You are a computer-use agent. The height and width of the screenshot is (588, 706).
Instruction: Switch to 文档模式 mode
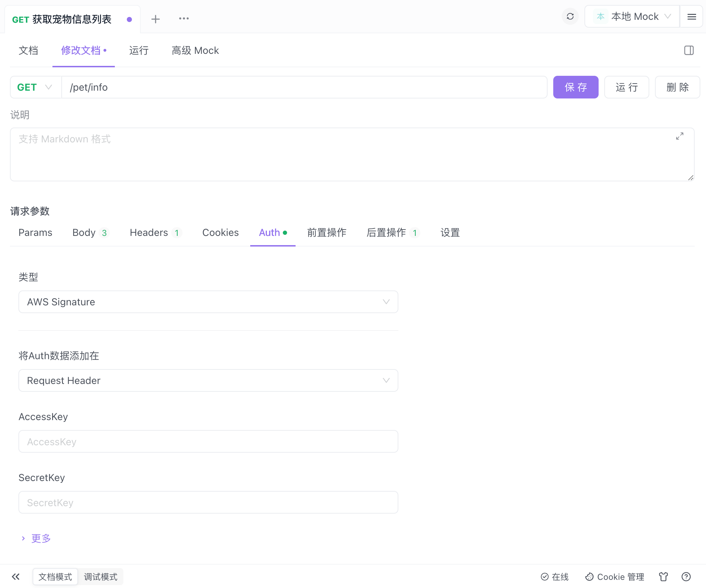point(55,577)
